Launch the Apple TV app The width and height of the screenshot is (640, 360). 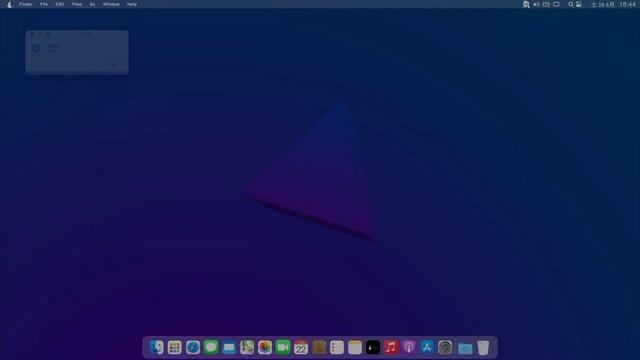[x=373, y=347]
